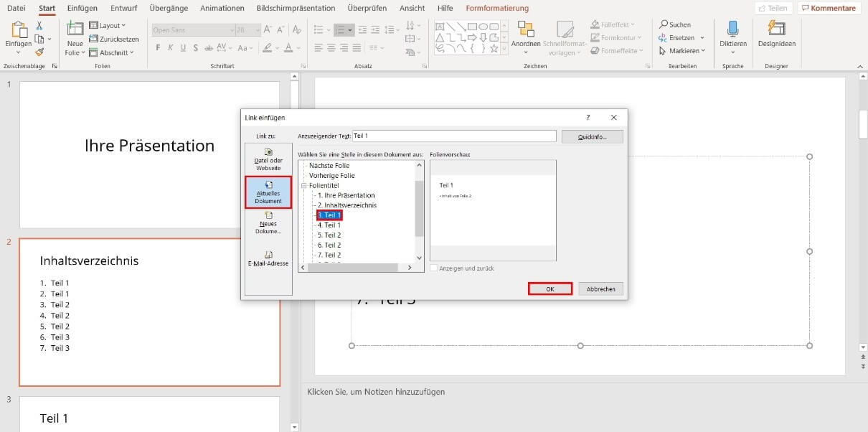Click the Neue Folie icon
Viewport: 868px width, 432px height.
75,28
